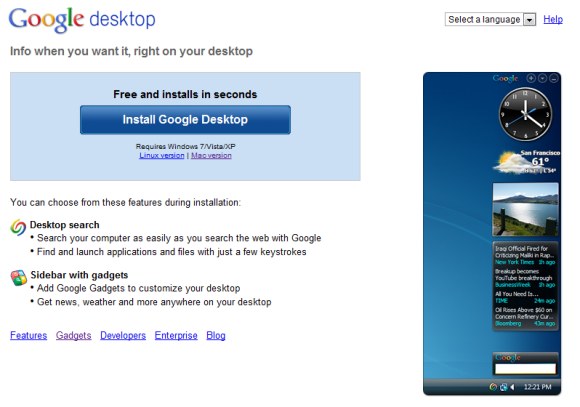
Task: Click the Google Desktop tray icon in taskbar
Action: [x=493, y=387]
